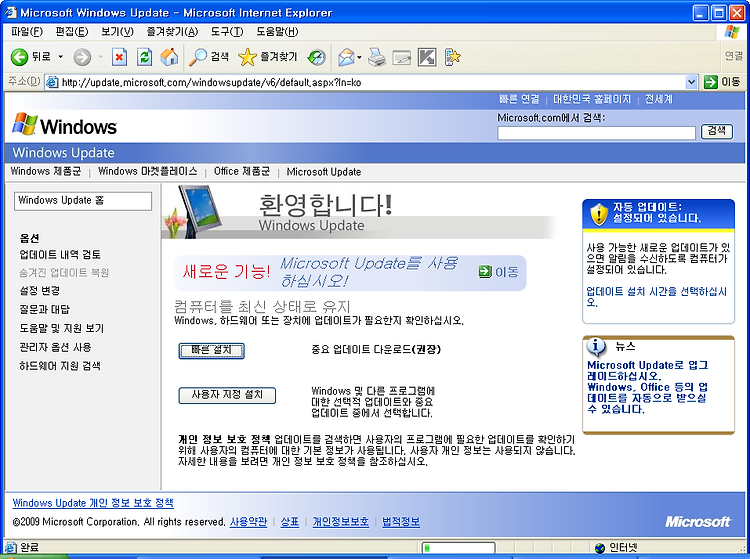Open the 보기(V) menu

click(x=117, y=32)
